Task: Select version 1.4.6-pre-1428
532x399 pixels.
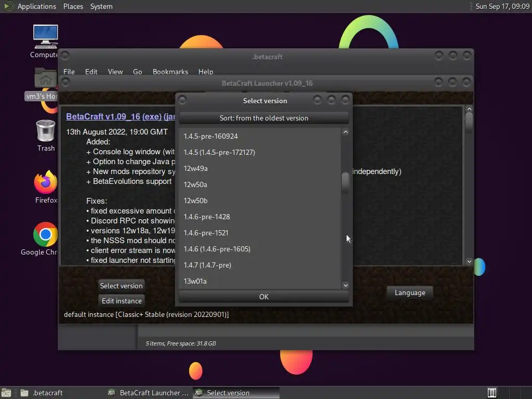Action: tap(260, 217)
